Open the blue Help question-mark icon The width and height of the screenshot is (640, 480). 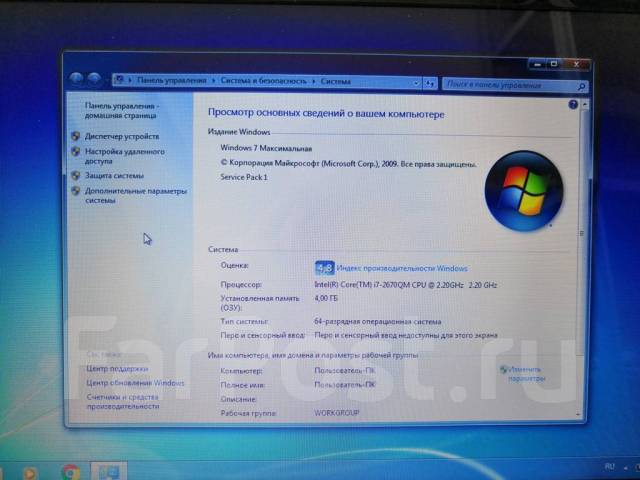pos(573,105)
